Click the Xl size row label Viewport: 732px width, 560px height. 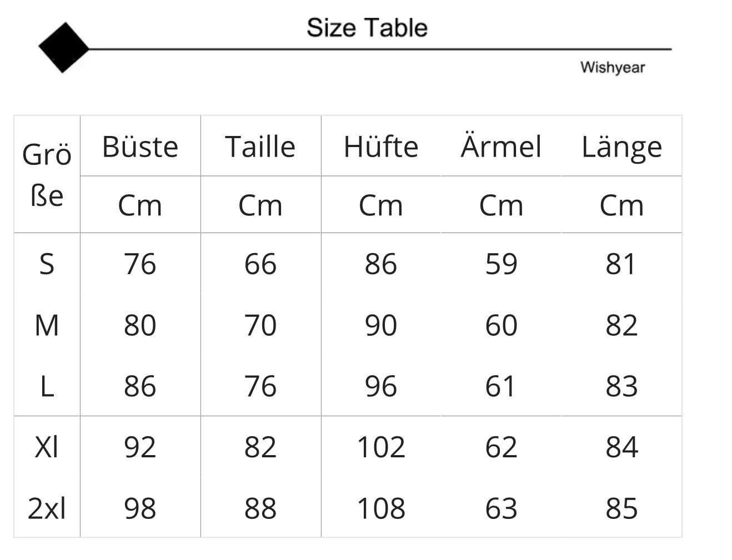47,447
